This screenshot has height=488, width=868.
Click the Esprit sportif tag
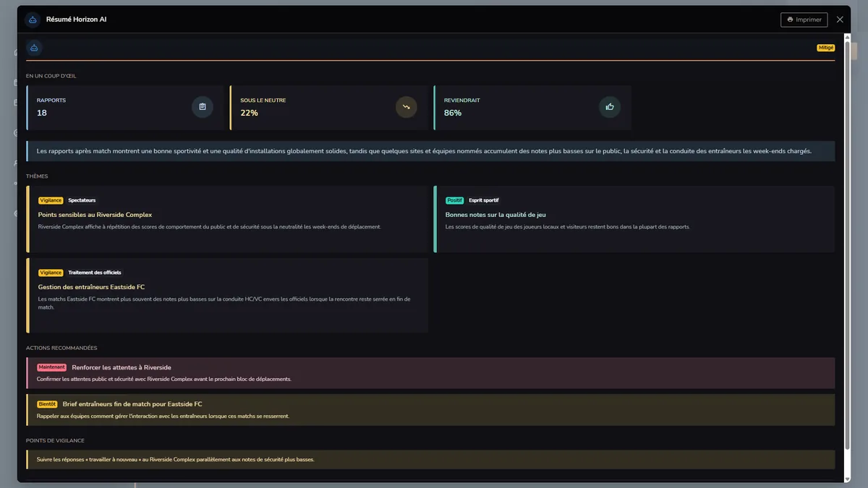coord(484,200)
